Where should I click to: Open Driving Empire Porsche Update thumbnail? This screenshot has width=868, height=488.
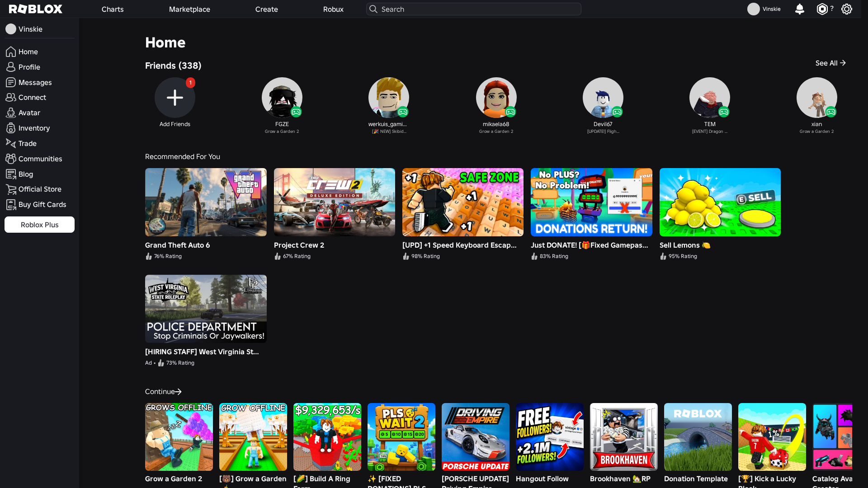coord(476,437)
